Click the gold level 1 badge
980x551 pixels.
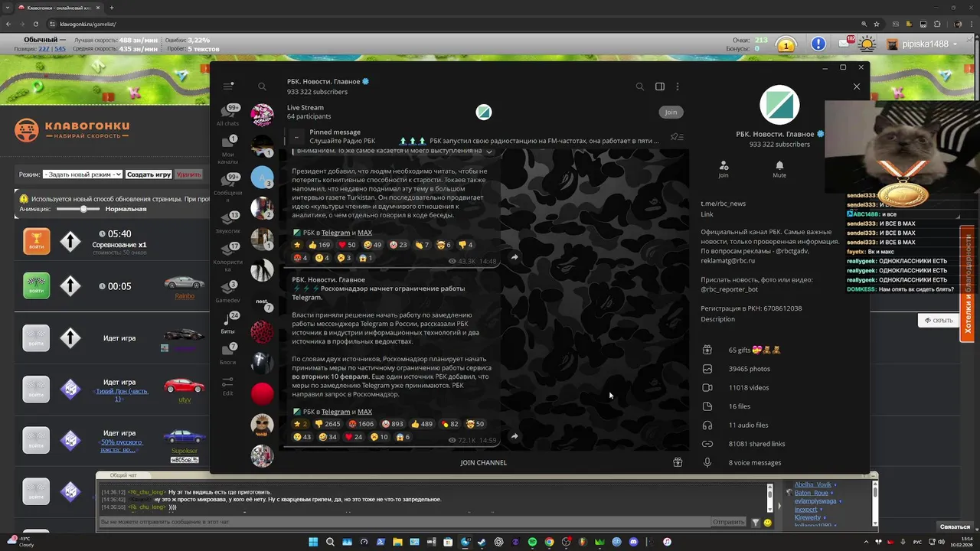point(786,45)
